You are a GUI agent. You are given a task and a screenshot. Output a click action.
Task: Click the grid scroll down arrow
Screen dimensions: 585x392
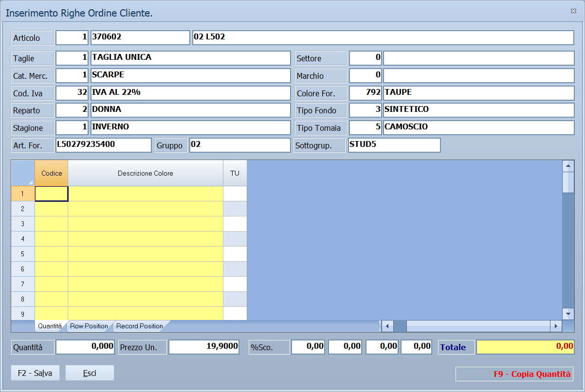click(568, 314)
